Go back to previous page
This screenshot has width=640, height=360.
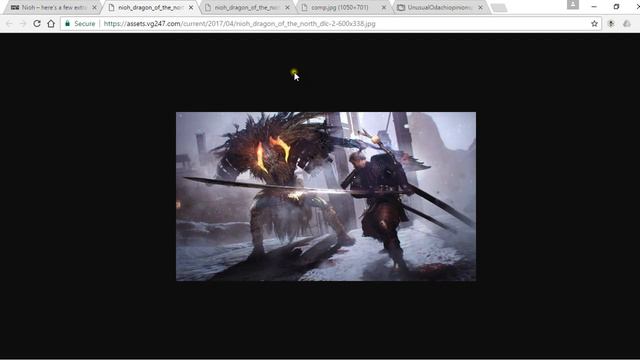tap(10, 24)
